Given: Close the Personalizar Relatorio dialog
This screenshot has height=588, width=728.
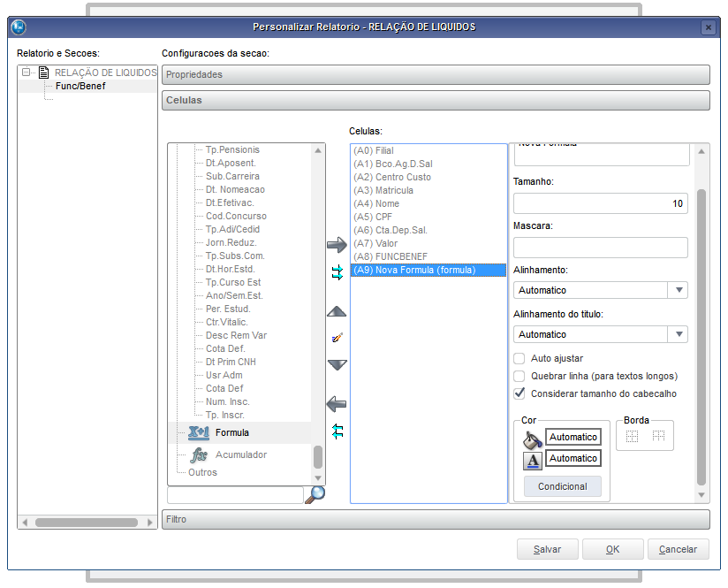Looking at the screenshot, I should tap(708, 27).
